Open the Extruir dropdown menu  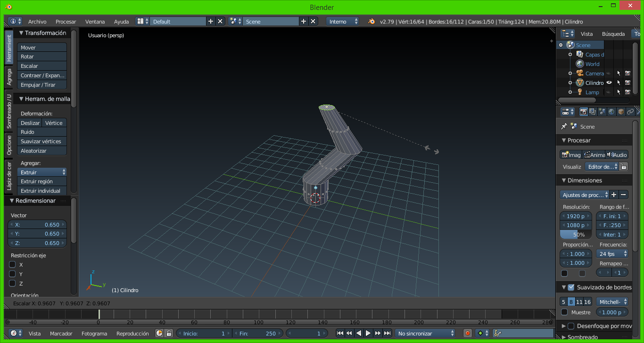(42, 172)
